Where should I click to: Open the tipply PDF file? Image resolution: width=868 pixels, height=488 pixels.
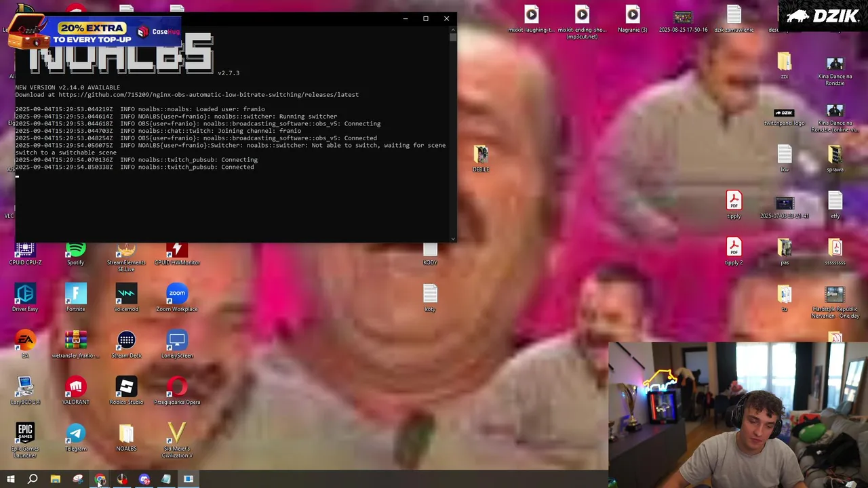(x=734, y=205)
